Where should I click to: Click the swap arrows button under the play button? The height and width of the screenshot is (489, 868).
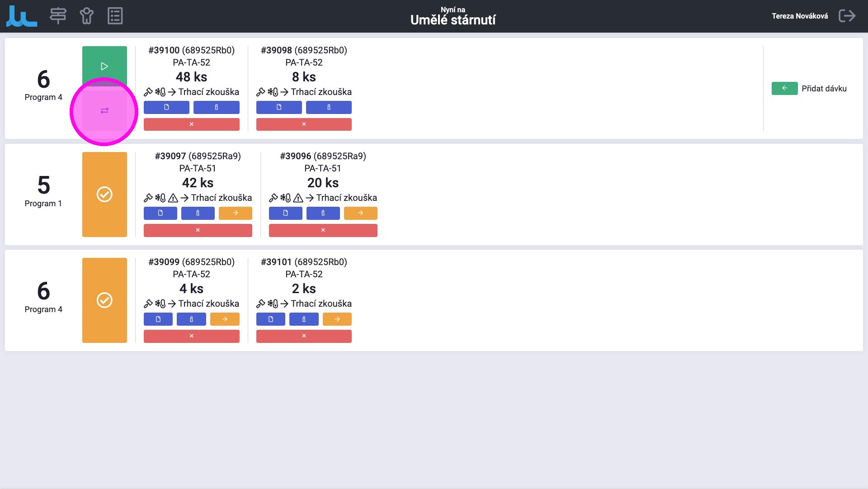pos(104,111)
